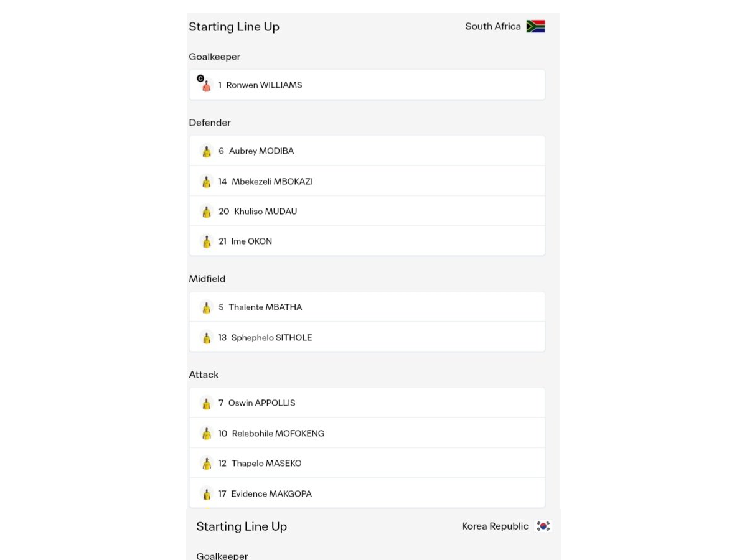Click the jersey icon next to Aubrey MODIBA
This screenshot has width=747, height=560.
(207, 151)
